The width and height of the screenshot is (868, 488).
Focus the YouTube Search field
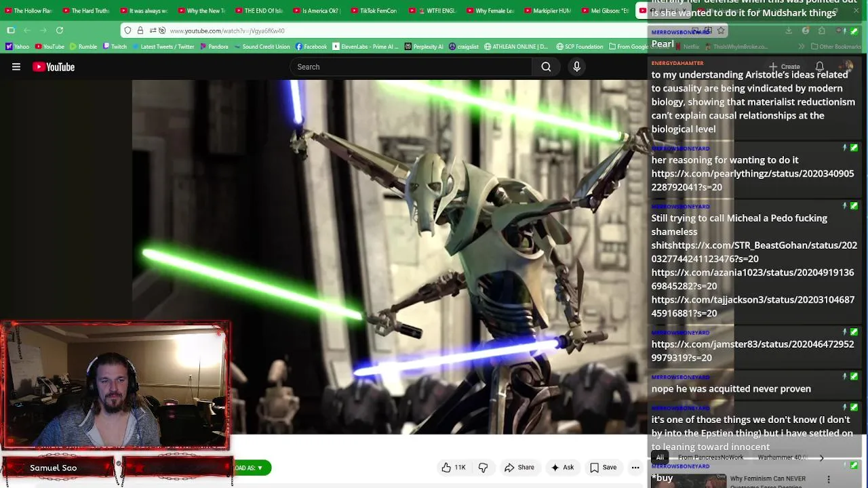click(x=412, y=67)
